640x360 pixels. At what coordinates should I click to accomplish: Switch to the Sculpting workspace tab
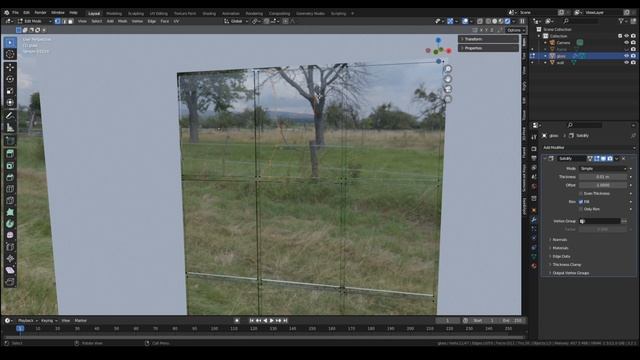[x=136, y=13]
